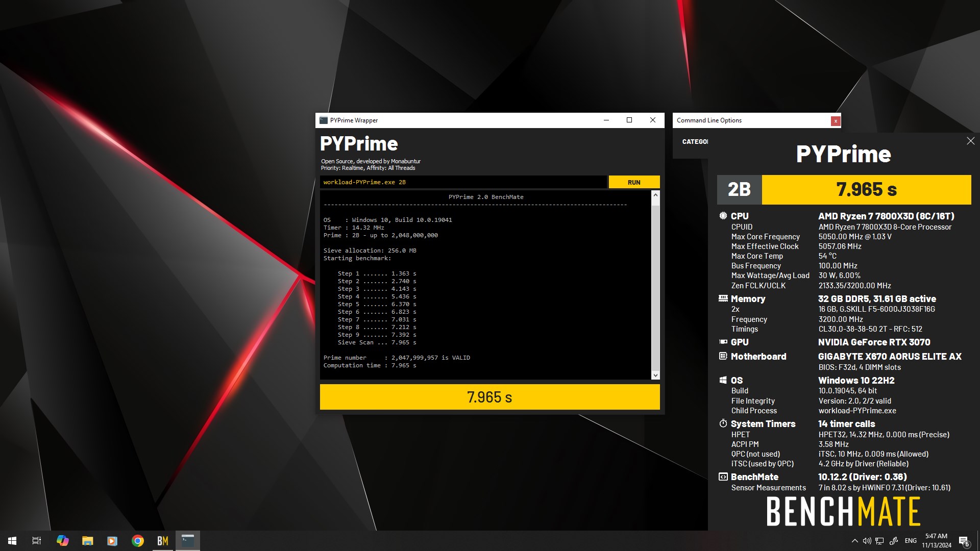Expand the hidden system tray icons chevron

(854, 541)
